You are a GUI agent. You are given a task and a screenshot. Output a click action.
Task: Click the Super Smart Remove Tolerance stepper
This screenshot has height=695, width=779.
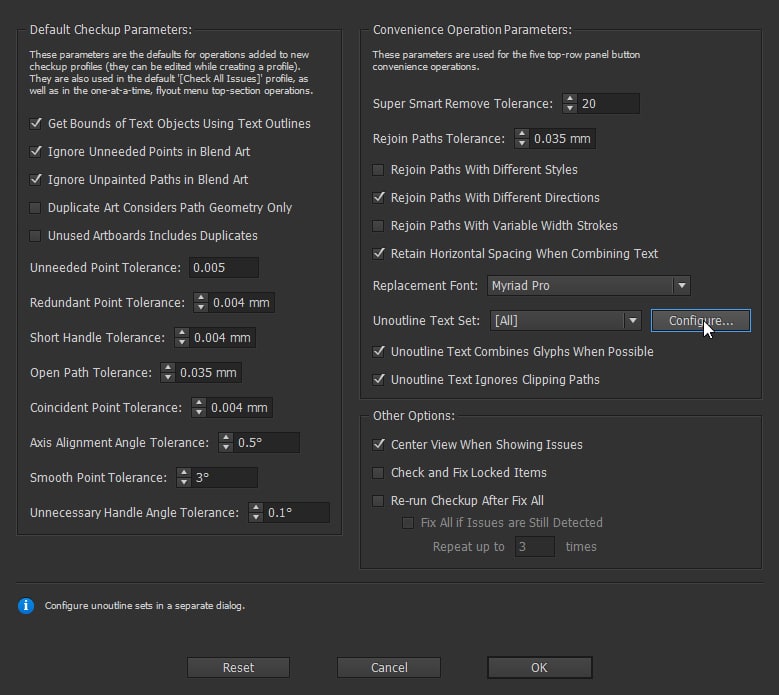point(570,103)
